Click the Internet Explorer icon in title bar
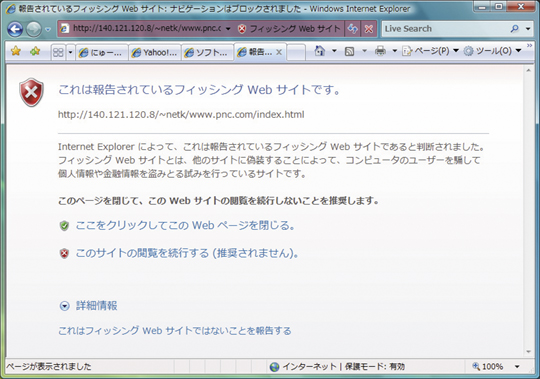 11,9
